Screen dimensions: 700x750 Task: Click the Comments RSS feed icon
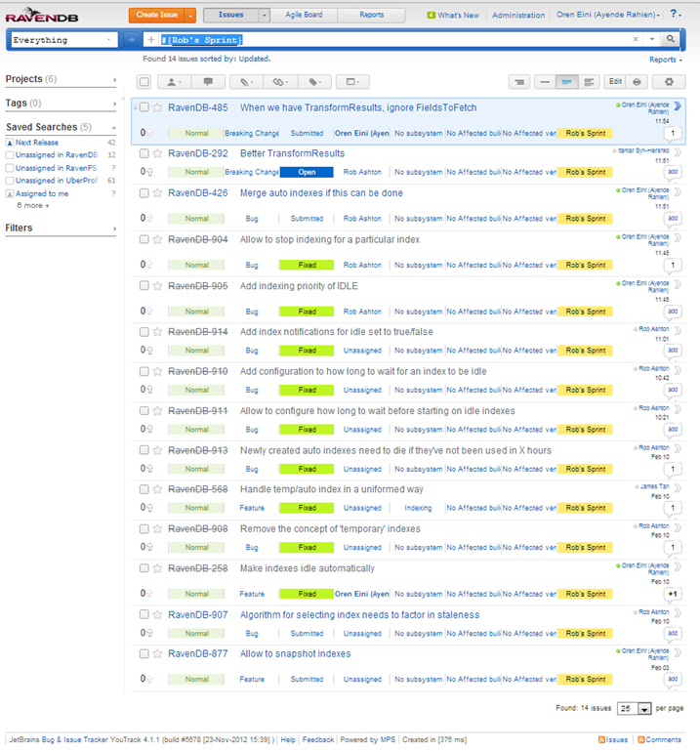click(x=641, y=739)
